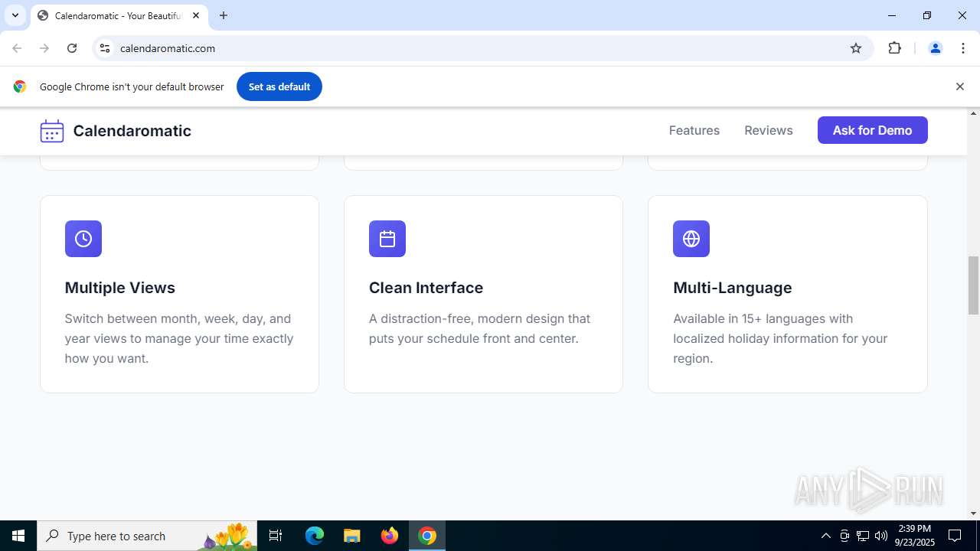Viewport: 980px width, 551px height.
Task: Click the 'Switch between month, week' description
Action: [179, 338]
